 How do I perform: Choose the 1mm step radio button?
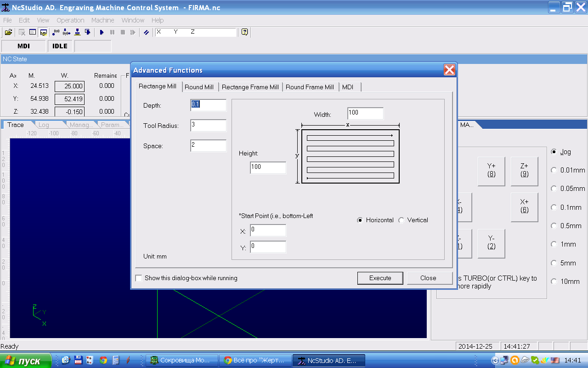tap(554, 244)
